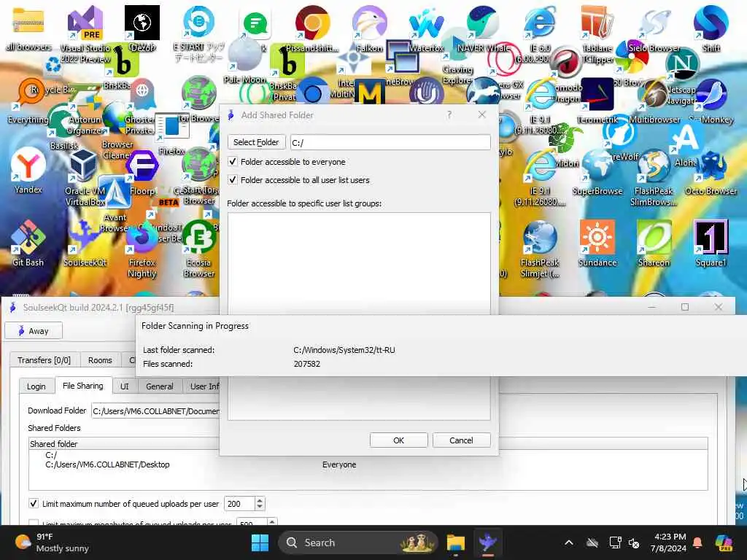This screenshot has width=747, height=560.
Task: Open the Oracle VM VirtualBox desktop icon
Action: (85, 177)
